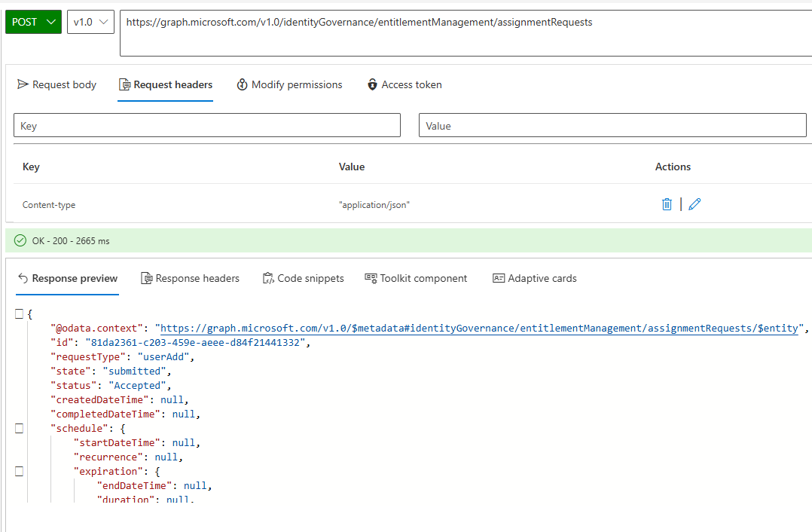The image size is (812, 532).
Task: Click the "Accepted" status value
Action: click(137, 385)
